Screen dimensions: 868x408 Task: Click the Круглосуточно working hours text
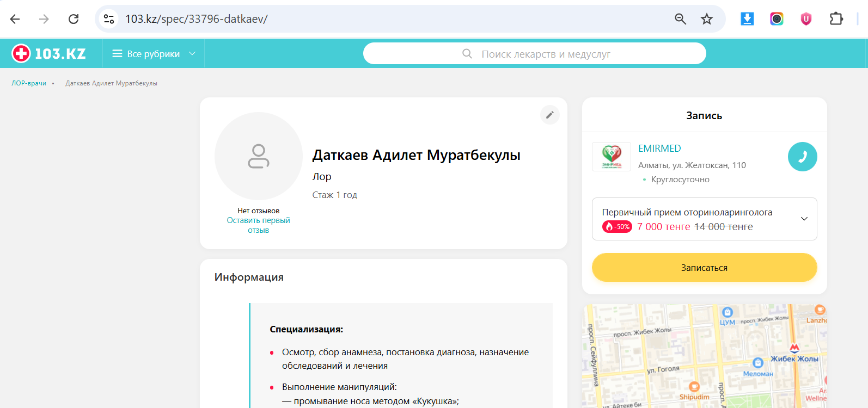click(x=680, y=180)
